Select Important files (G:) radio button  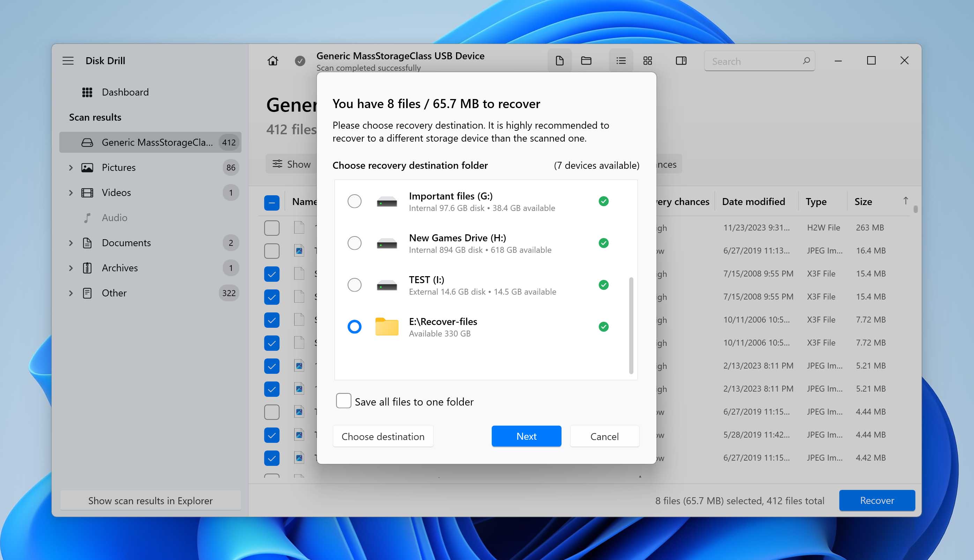click(x=355, y=201)
